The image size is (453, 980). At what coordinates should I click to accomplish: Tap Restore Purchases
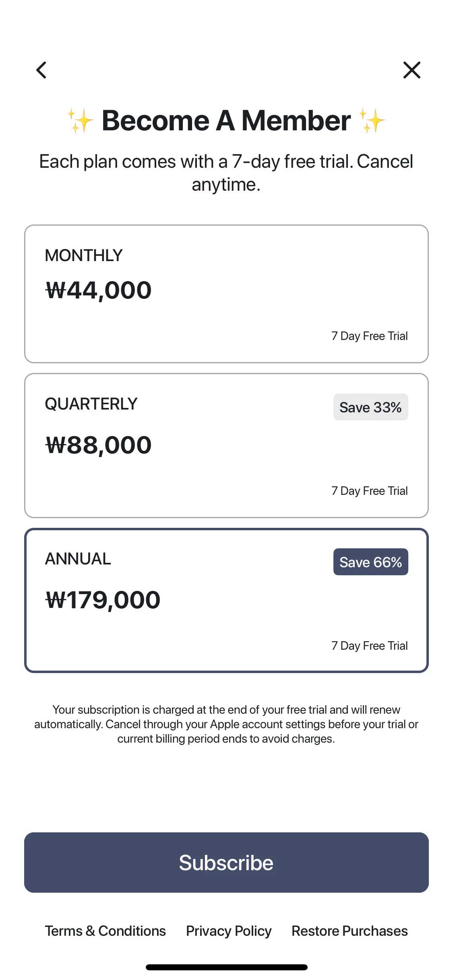[350, 931]
